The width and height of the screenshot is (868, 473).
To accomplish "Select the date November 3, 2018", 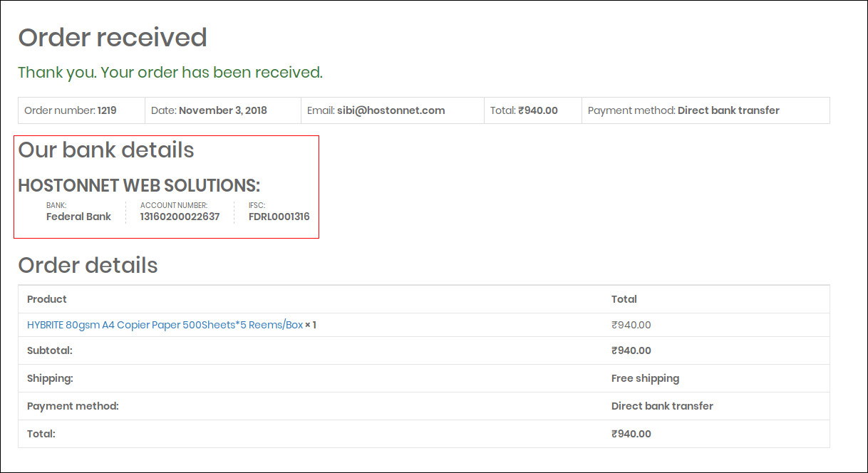I will 223,110.
